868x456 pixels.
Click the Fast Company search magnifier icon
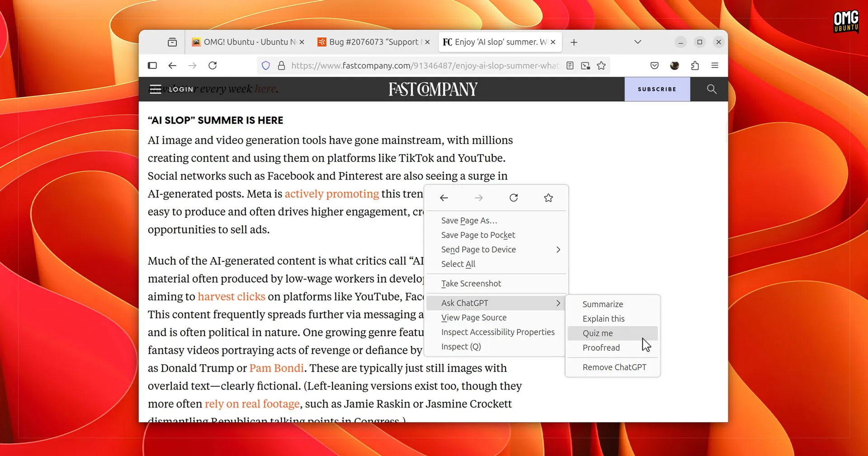(712, 89)
